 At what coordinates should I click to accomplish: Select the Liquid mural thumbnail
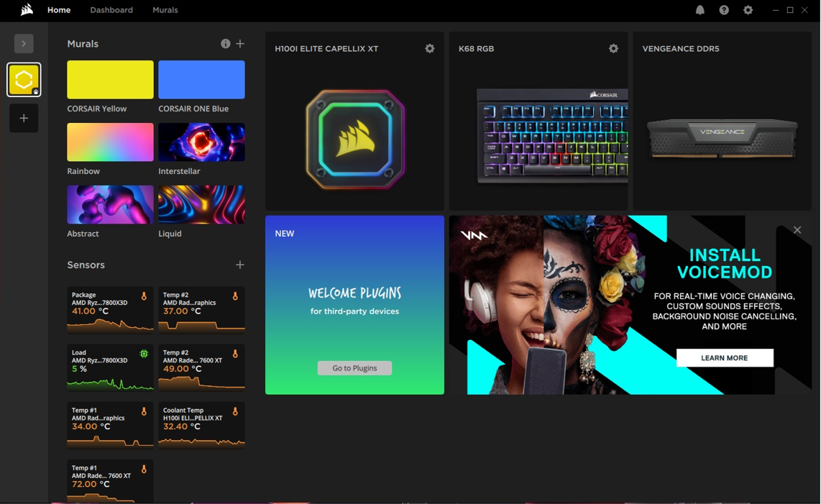[x=201, y=204]
